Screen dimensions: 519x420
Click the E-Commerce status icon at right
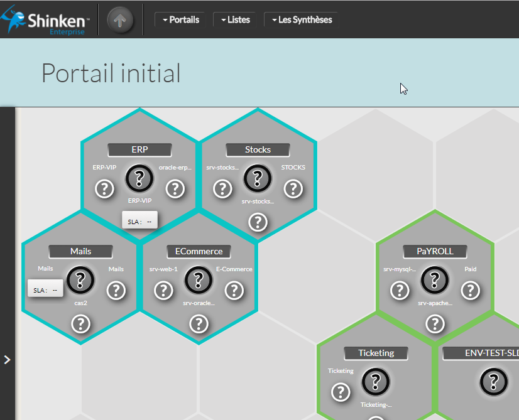(234, 289)
